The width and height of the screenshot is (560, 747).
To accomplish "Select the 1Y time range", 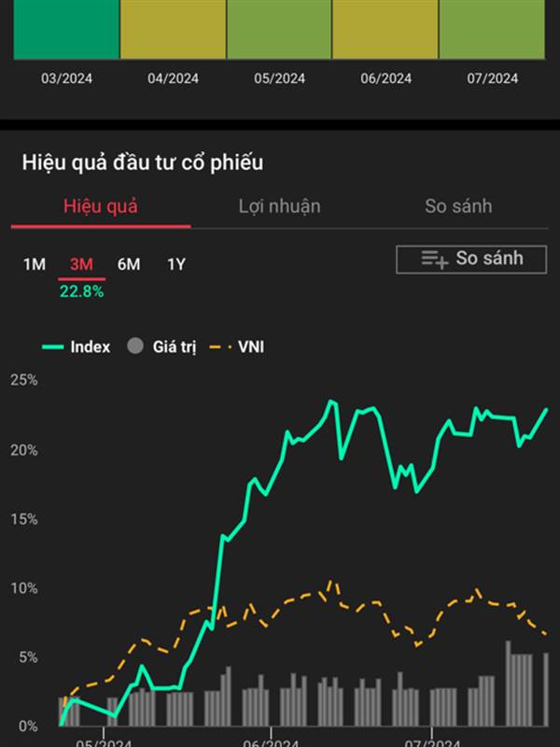I will [x=175, y=264].
